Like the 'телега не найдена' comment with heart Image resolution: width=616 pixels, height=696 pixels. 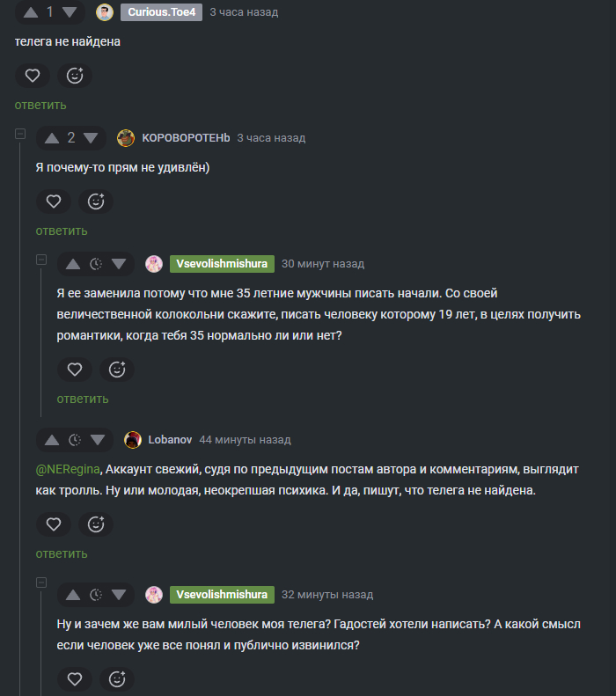pyautogui.click(x=33, y=76)
